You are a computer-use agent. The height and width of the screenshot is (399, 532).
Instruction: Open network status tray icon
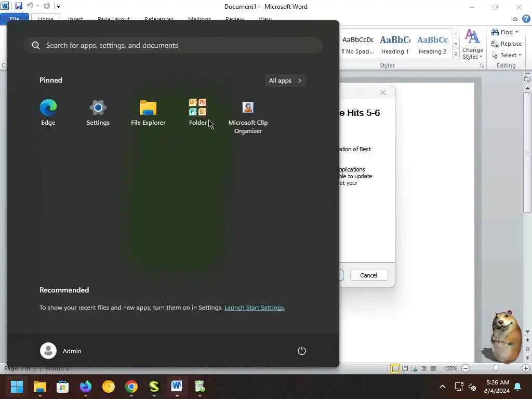[x=459, y=387]
